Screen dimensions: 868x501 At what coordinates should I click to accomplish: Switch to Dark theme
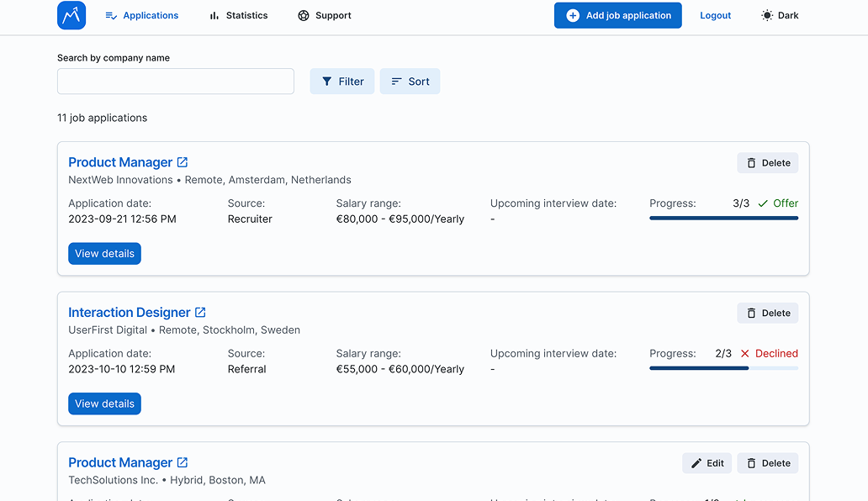pos(780,15)
